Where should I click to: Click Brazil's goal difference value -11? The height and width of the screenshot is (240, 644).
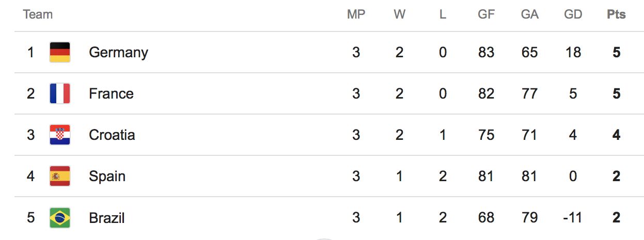pos(573,218)
